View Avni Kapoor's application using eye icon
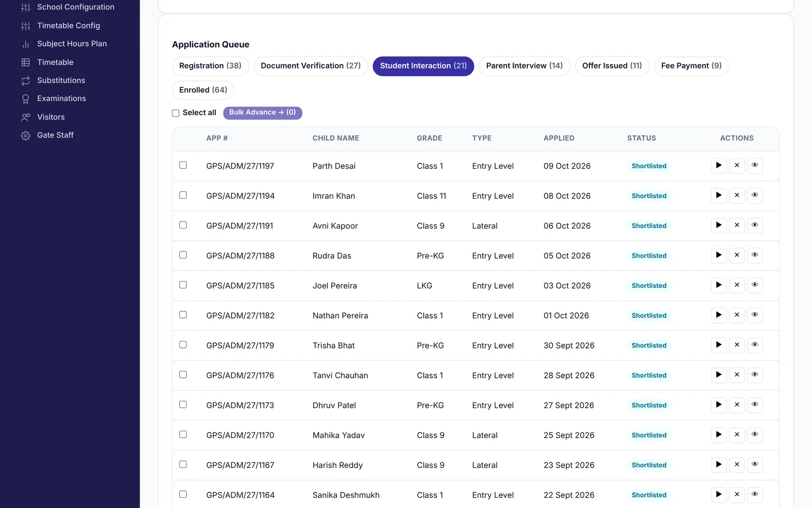812x508 pixels. coord(755,226)
